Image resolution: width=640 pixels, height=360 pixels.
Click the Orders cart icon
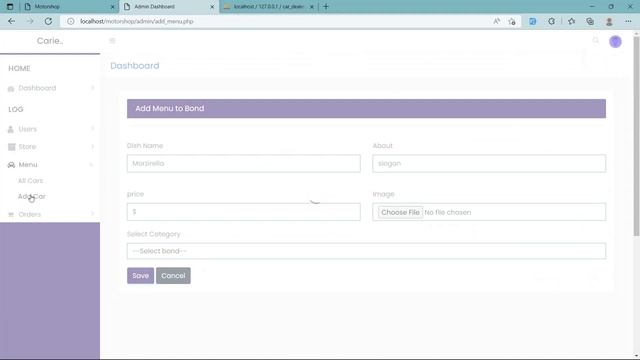(x=11, y=215)
